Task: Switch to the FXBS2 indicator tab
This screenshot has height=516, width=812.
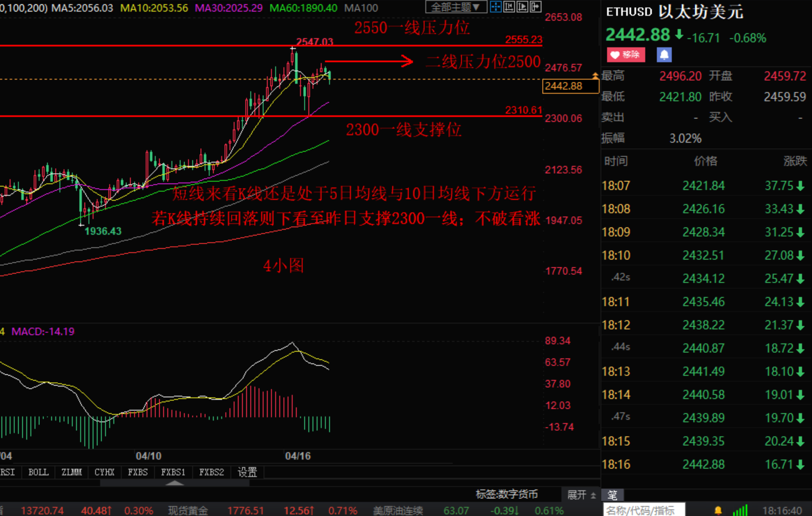Action: click(x=211, y=472)
